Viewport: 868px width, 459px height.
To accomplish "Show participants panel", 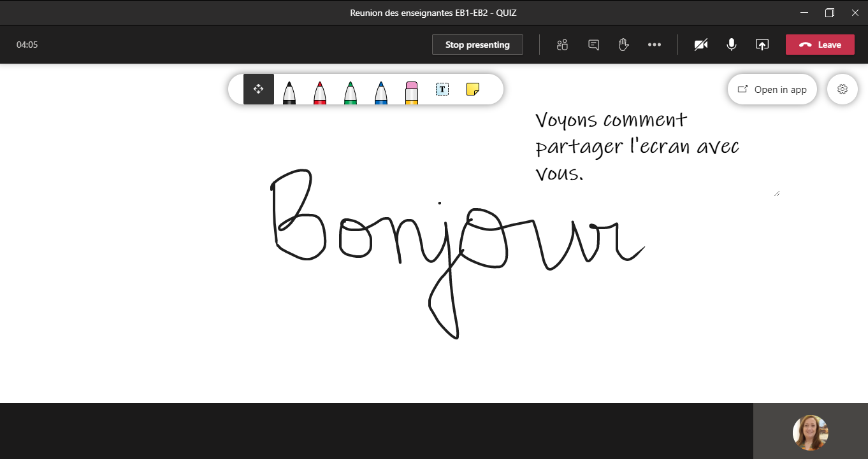I will pyautogui.click(x=562, y=45).
